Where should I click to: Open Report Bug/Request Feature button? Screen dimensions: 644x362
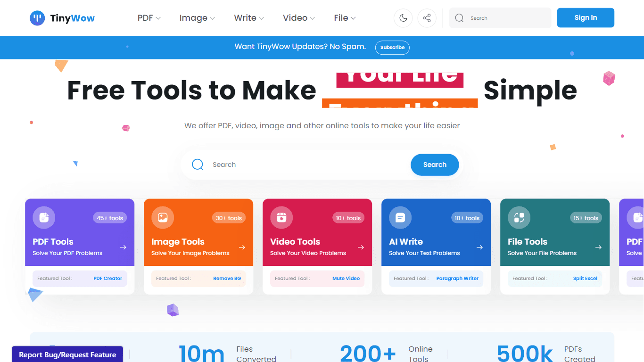67,354
